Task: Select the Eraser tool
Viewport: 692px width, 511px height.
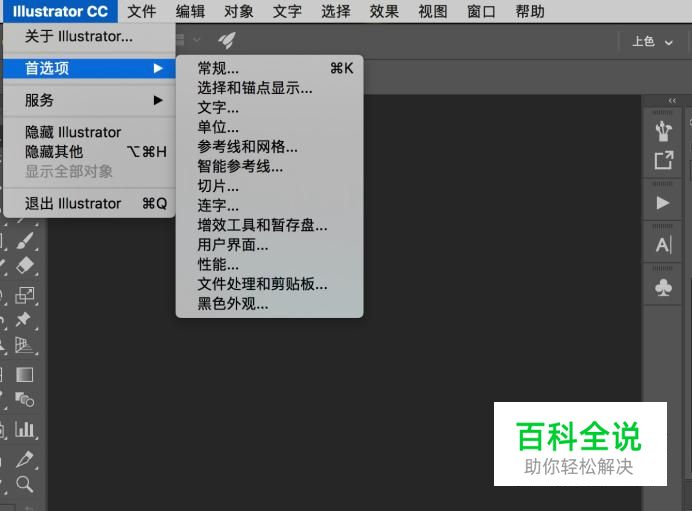Action: (x=25, y=266)
